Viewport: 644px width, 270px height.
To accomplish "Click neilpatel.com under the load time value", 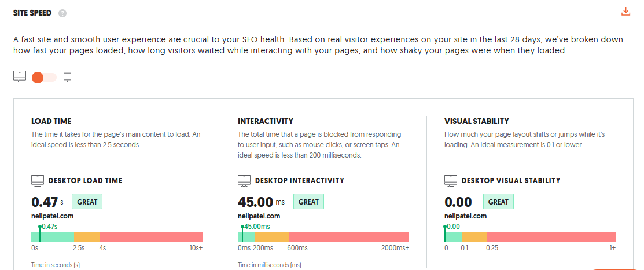I will [52, 216].
